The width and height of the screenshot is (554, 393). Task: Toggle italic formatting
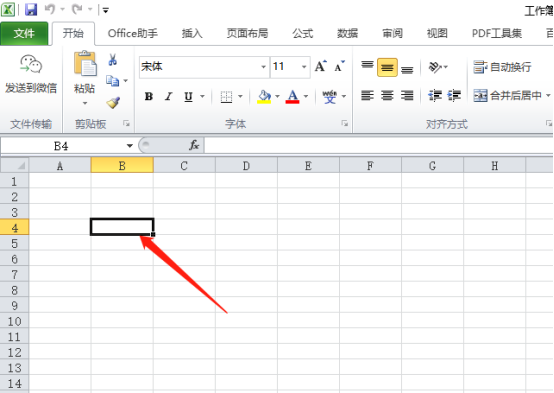coord(169,96)
